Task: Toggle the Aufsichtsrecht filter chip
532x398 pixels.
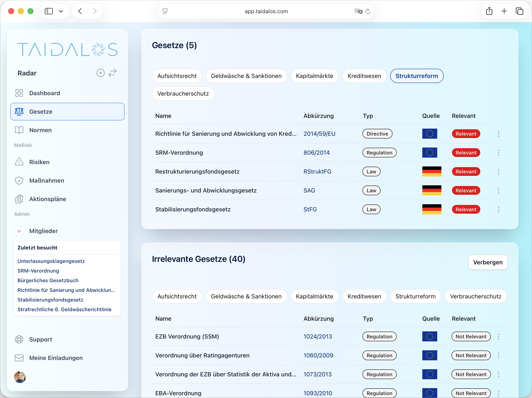Action: (x=177, y=76)
